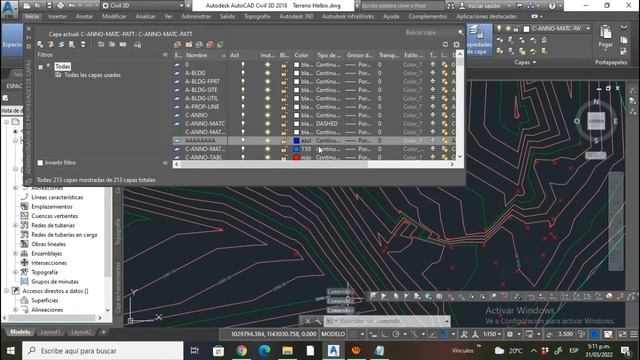Open the notifications center icon in taskbar
Viewport: 640px width, 360px height.
click(x=626, y=351)
